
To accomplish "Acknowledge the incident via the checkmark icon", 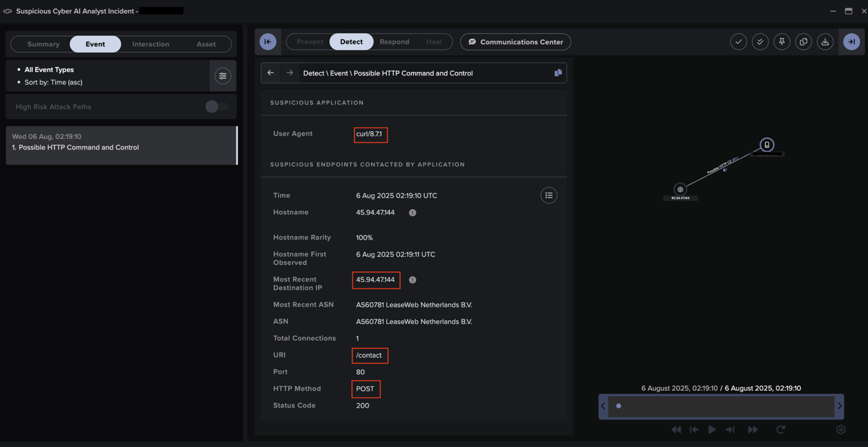I will [x=738, y=42].
